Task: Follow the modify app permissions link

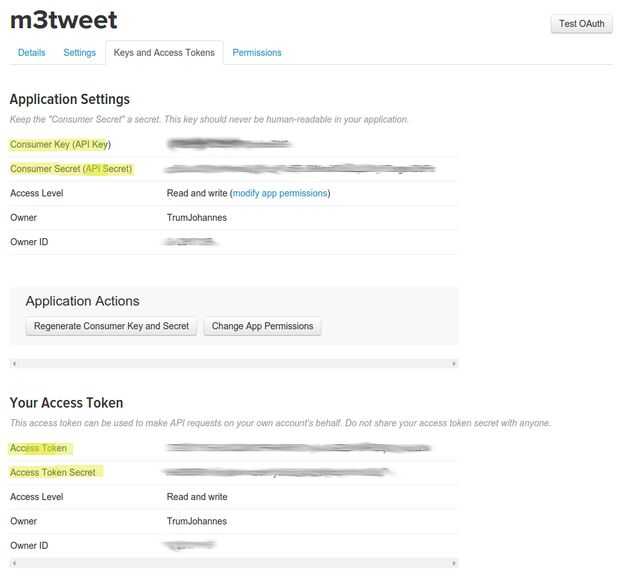Action: click(280, 193)
